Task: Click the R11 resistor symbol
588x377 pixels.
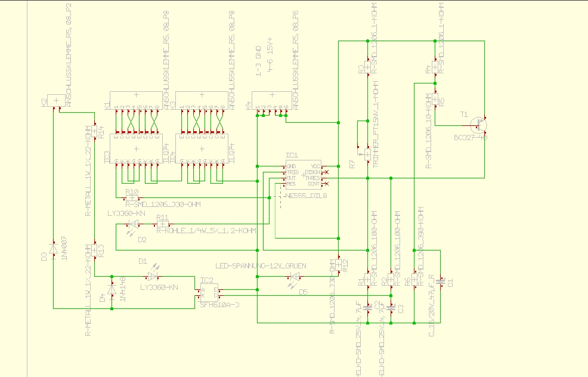Action: click(162, 224)
